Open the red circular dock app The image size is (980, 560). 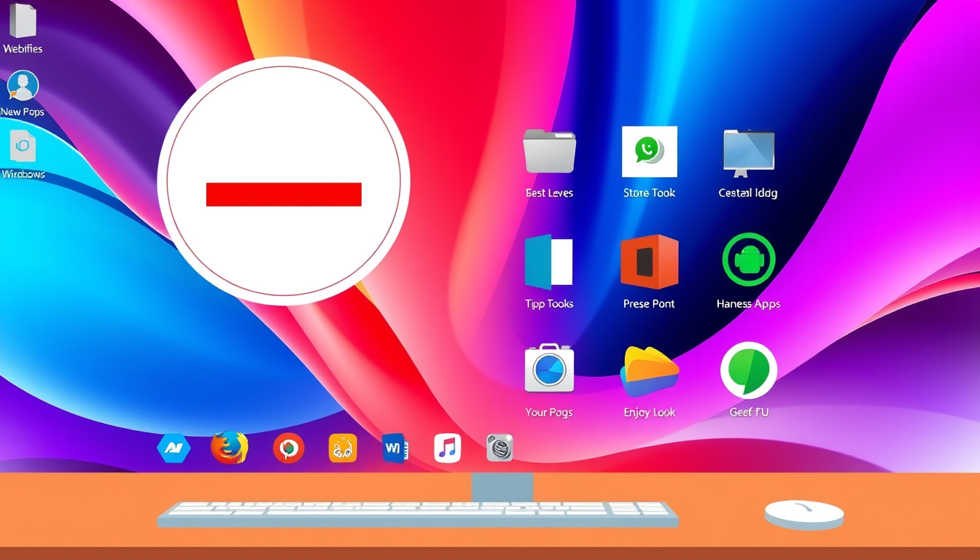tap(289, 448)
